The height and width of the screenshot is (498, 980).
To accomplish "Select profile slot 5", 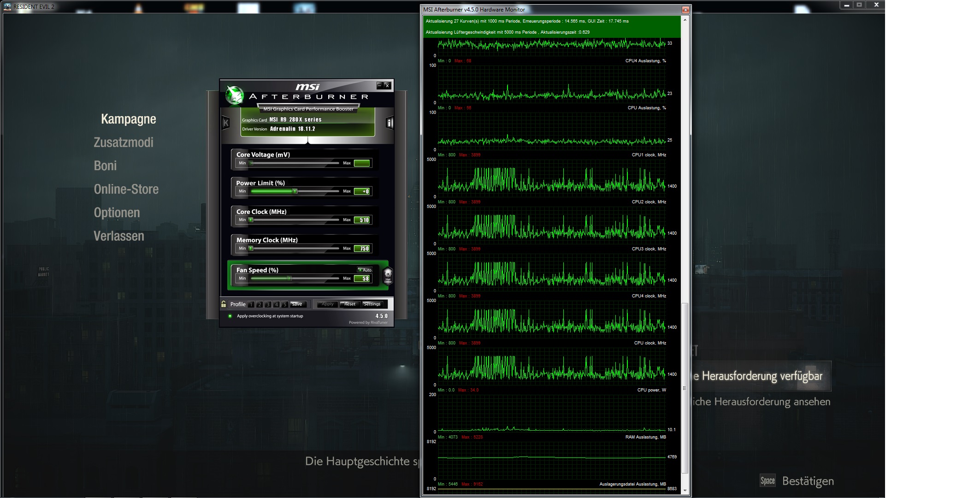I will click(x=285, y=304).
